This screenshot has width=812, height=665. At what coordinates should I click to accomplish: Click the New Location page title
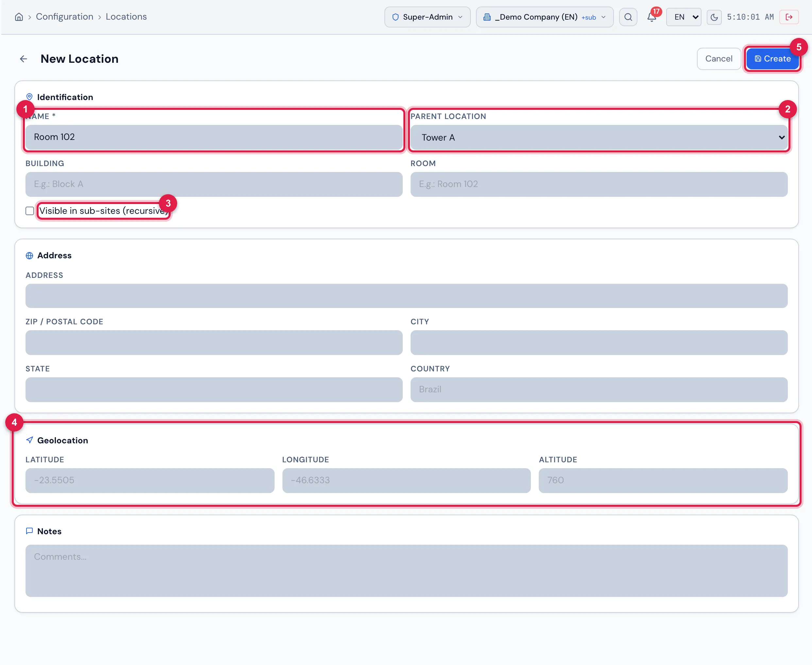(80, 59)
